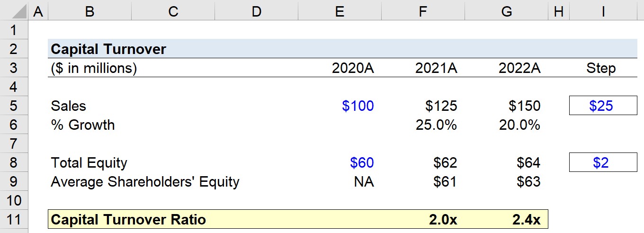Screen dimensions: 644x233
Task: Click the Total Equity step input $2
Action: pyautogui.click(x=603, y=163)
